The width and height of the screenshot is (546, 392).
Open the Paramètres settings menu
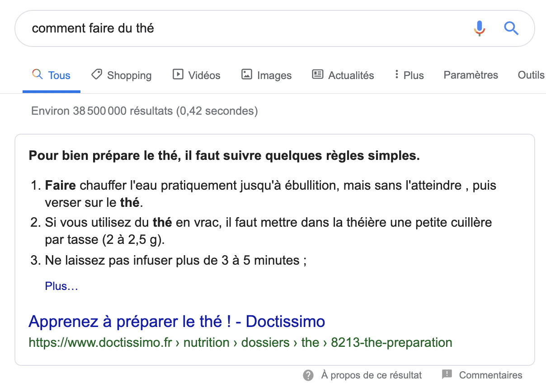coord(471,75)
